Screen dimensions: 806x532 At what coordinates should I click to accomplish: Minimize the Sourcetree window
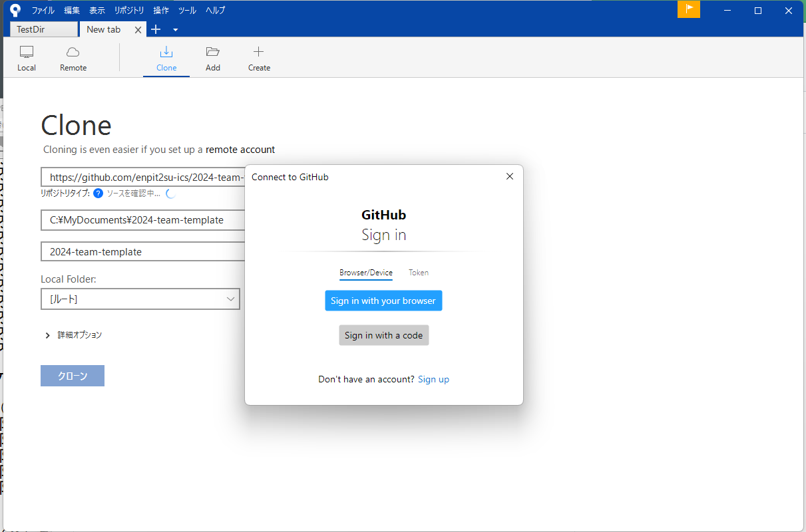coord(727,10)
